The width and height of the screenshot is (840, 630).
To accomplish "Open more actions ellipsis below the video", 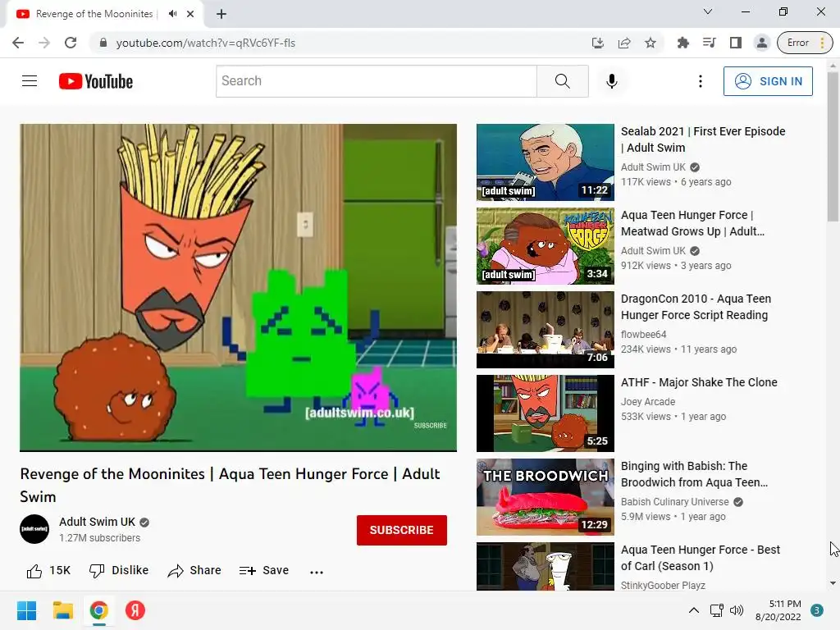I will (x=317, y=572).
